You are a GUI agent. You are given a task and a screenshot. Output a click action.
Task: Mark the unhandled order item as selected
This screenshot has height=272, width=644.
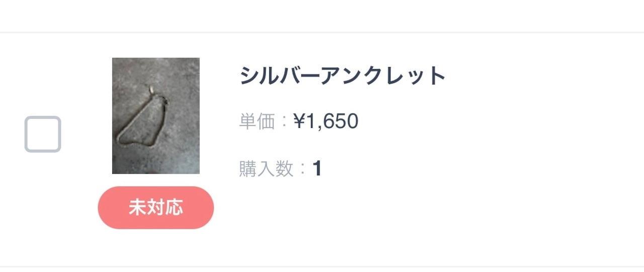tap(43, 134)
